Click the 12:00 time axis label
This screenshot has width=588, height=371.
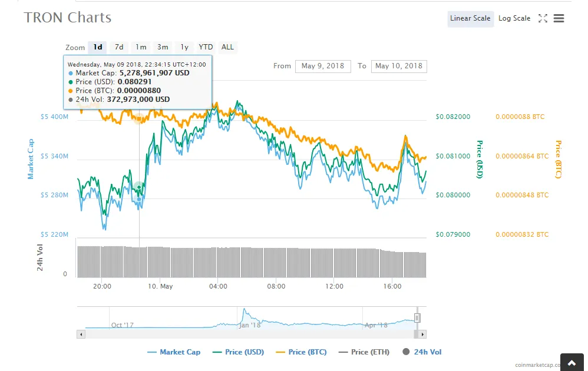tap(334, 286)
